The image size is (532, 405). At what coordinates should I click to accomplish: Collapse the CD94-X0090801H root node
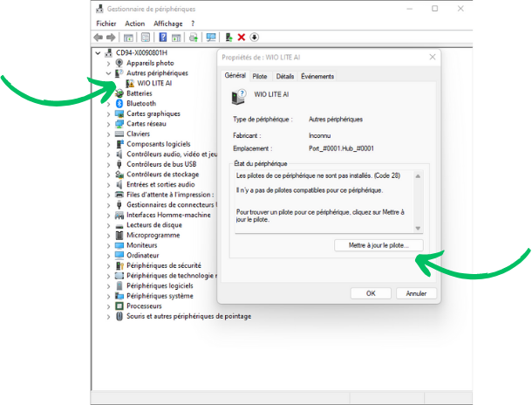click(x=98, y=53)
